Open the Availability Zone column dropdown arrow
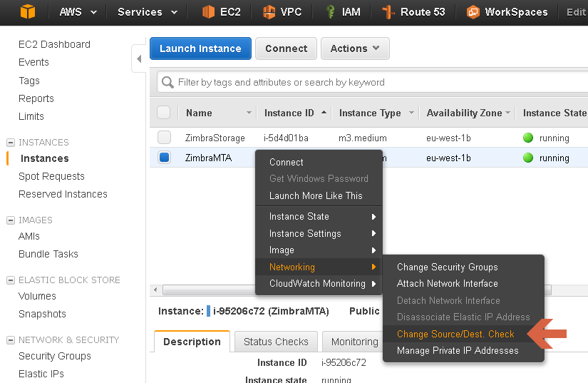Viewport: 588px width, 383px height. tap(507, 113)
